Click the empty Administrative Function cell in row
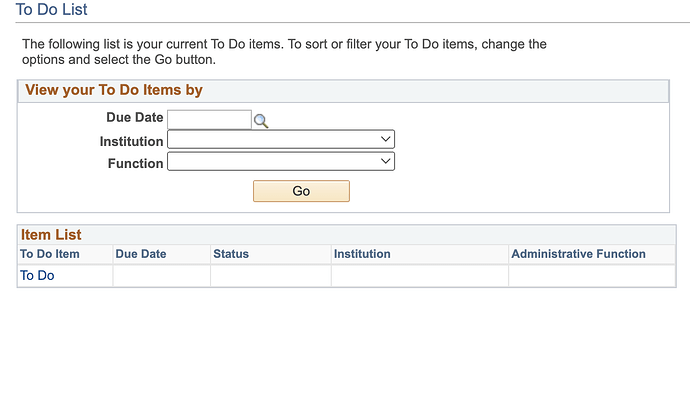The width and height of the screenshot is (690, 400). tap(591, 276)
